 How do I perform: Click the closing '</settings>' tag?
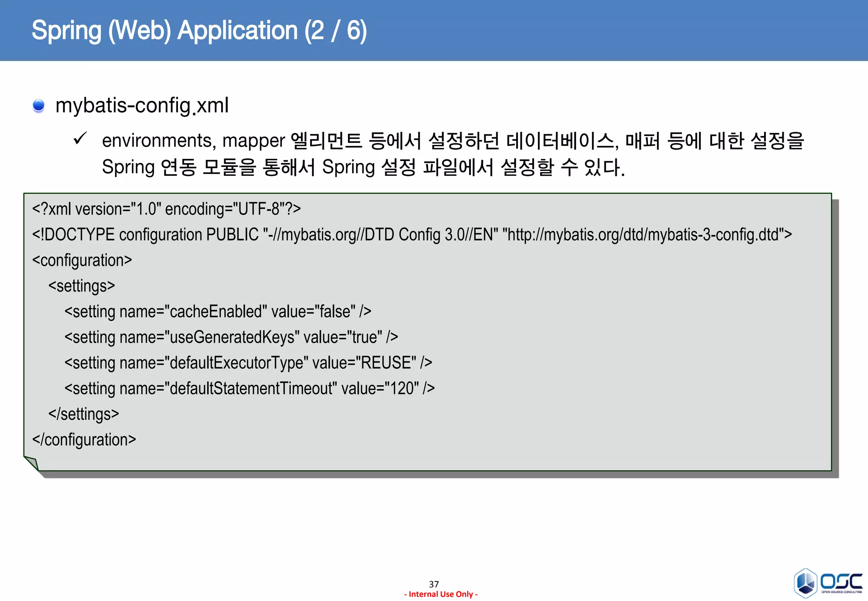point(84,414)
